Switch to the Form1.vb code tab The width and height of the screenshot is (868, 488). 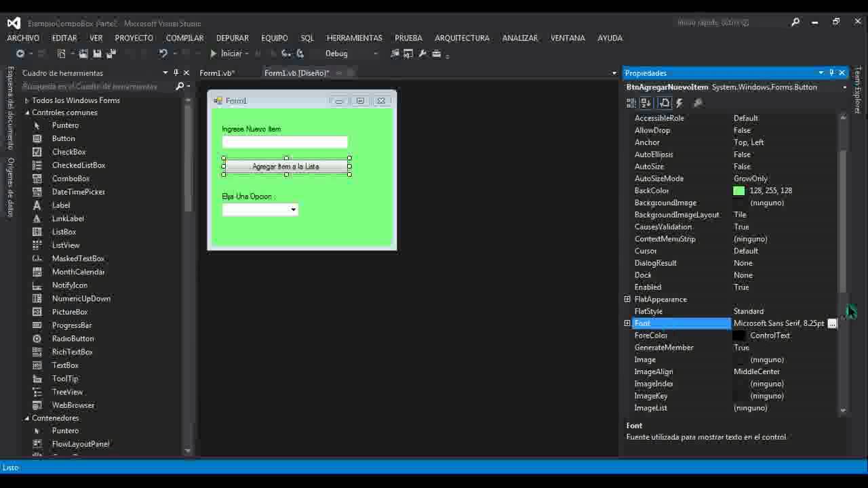[217, 73]
